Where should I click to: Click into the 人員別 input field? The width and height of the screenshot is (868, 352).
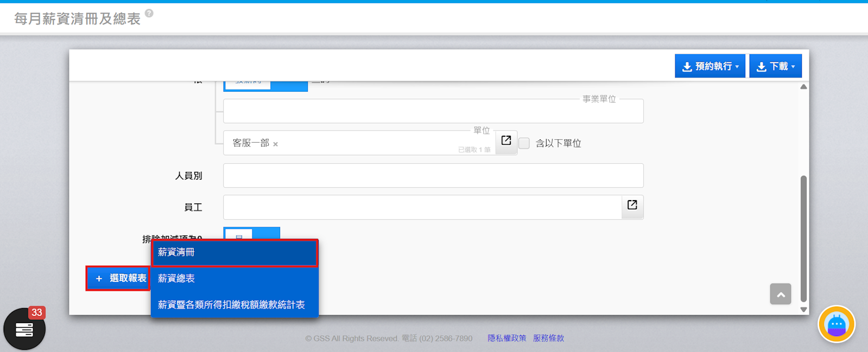[x=433, y=176]
